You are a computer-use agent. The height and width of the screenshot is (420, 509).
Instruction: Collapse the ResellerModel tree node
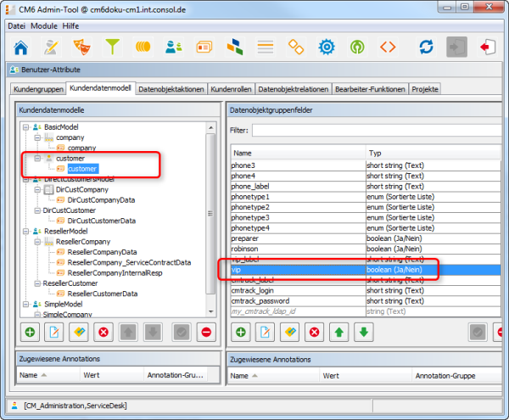[25, 231]
